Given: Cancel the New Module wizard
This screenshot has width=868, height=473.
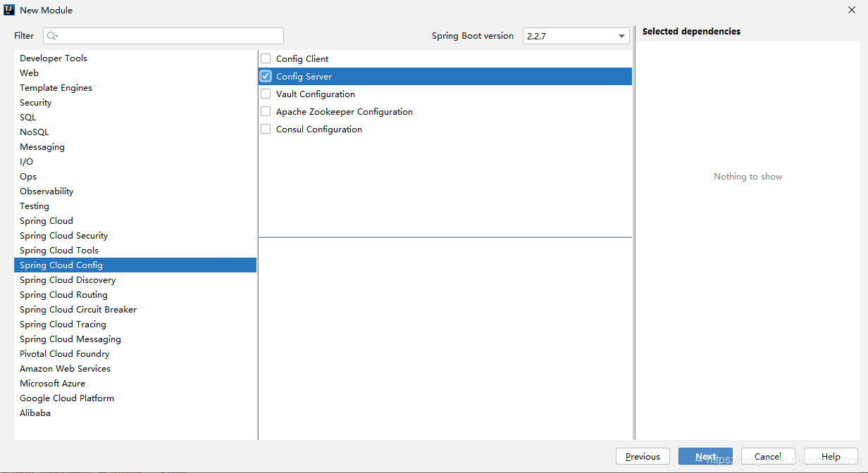Looking at the screenshot, I should [x=768, y=456].
